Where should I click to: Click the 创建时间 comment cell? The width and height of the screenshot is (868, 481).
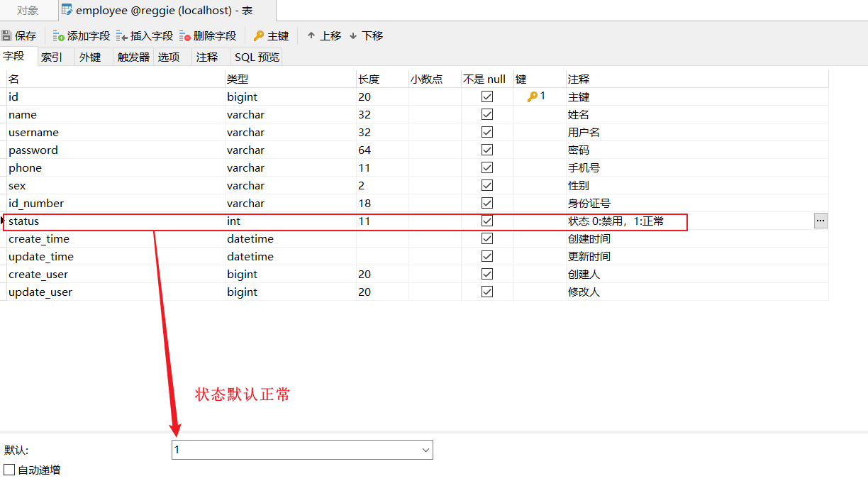(697, 238)
